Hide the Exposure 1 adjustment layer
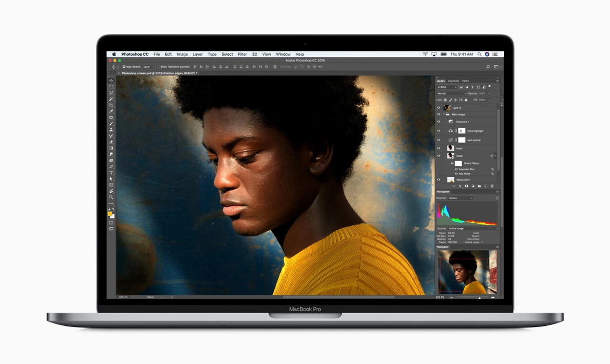 [439, 121]
